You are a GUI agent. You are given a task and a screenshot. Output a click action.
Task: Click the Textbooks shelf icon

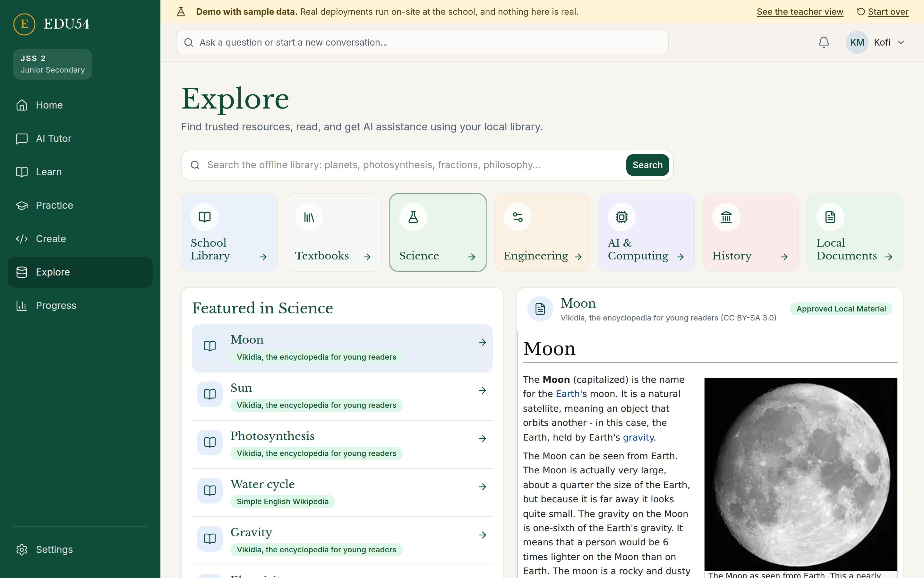coord(309,217)
